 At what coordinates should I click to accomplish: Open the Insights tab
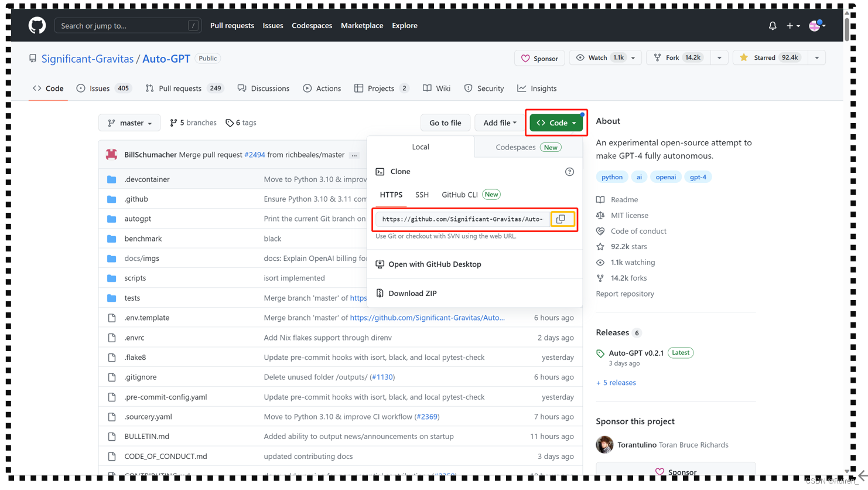tap(537, 89)
